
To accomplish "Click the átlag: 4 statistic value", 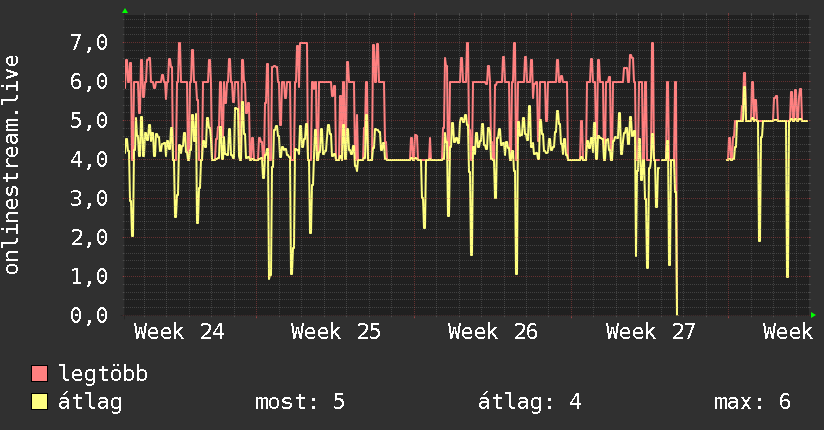I will click(x=530, y=402).
